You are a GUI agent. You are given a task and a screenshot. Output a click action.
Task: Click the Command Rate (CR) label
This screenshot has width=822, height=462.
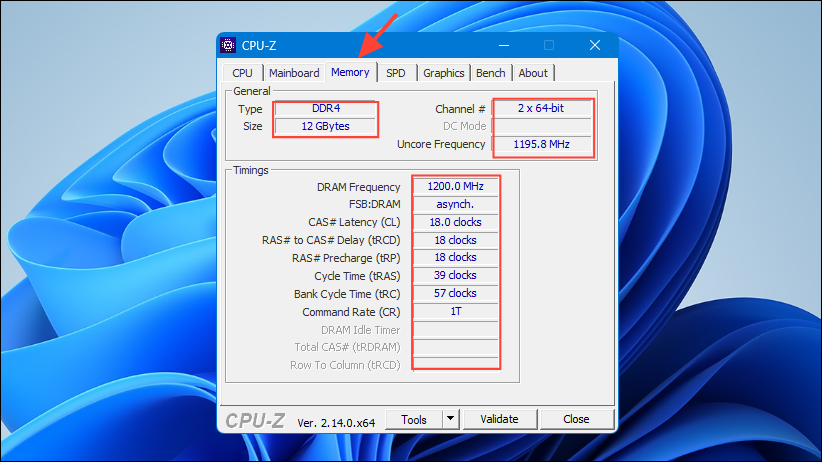pos(351,312)
